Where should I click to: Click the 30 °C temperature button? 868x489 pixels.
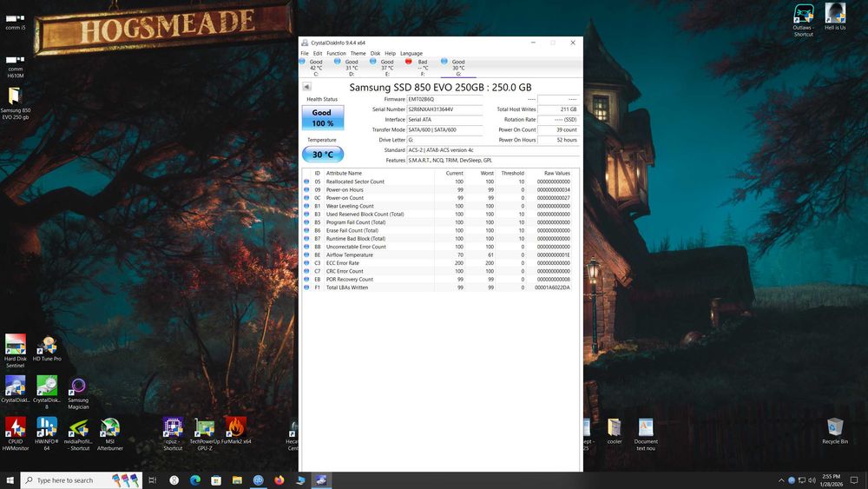(x=323, y=154)
